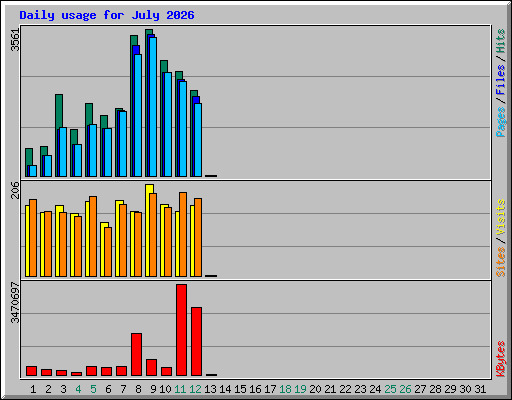Click day label 1 on x-axis

coord(33,389)
